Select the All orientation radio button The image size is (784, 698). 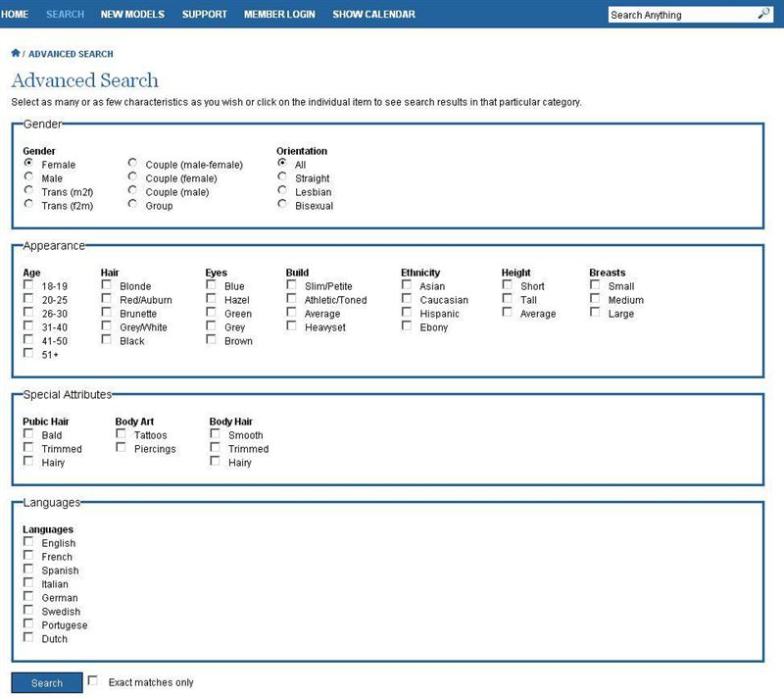282,163
